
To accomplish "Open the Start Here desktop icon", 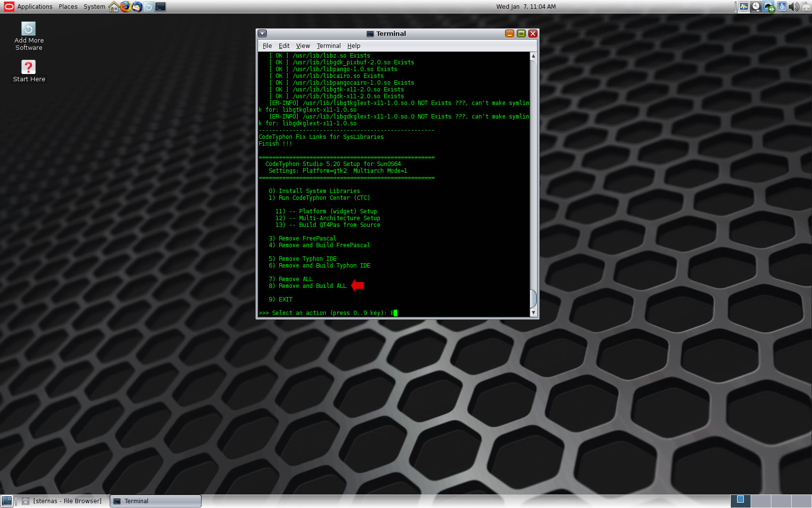I will (x=29, y=71).
